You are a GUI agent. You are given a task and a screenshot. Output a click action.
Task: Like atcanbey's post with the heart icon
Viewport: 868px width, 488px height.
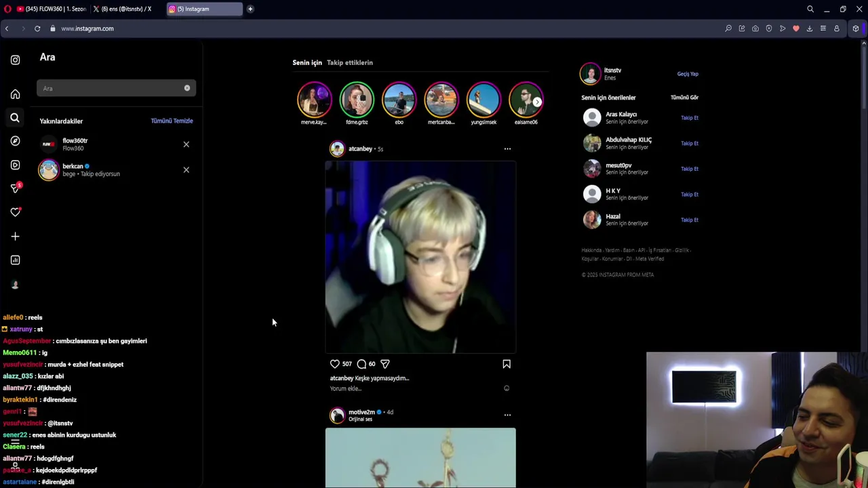pos(334,364)
